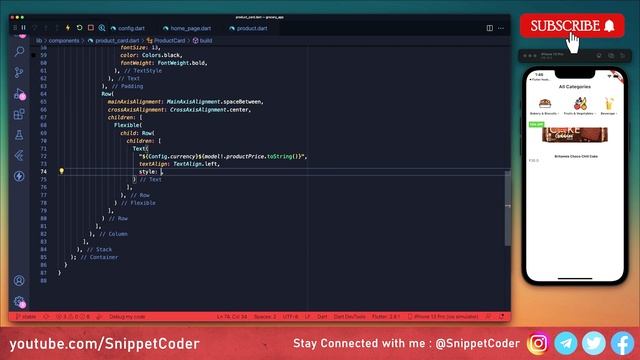Screen dimensions: 640x360
Task: Click the simulator home button icon
Action: click(x=599, y=56)
